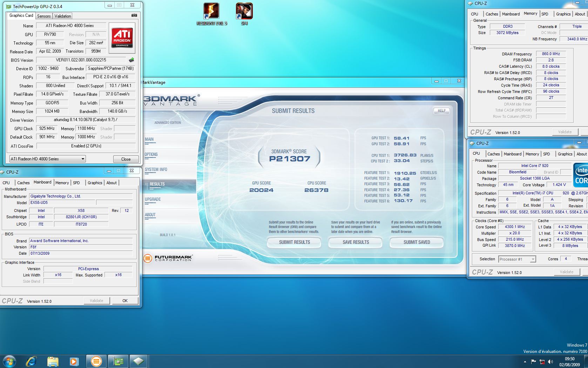
Task: Click the SAVE RESULTS button
Action: coord(356,242)
